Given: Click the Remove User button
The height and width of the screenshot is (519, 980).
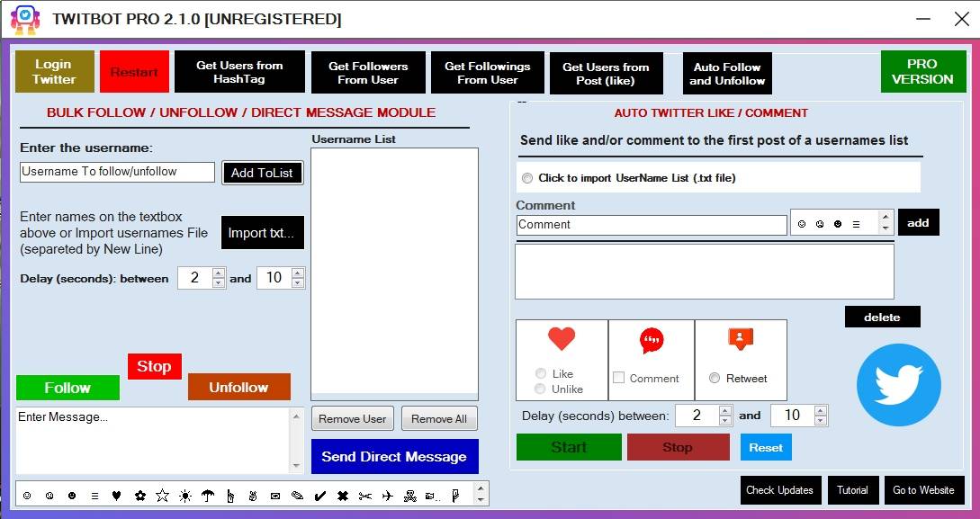Looking at the screenshot, I should [353, 418].
